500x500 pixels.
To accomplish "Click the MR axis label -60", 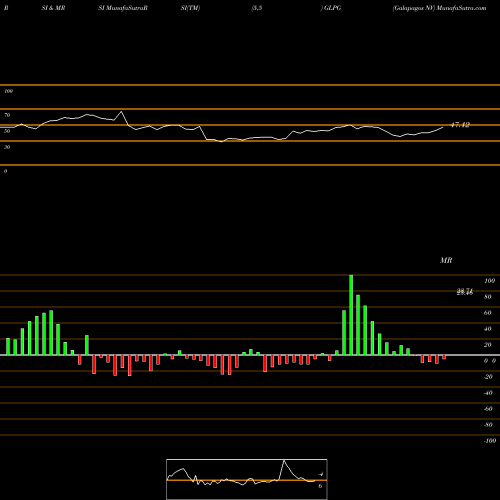I will tap(488, 409).
